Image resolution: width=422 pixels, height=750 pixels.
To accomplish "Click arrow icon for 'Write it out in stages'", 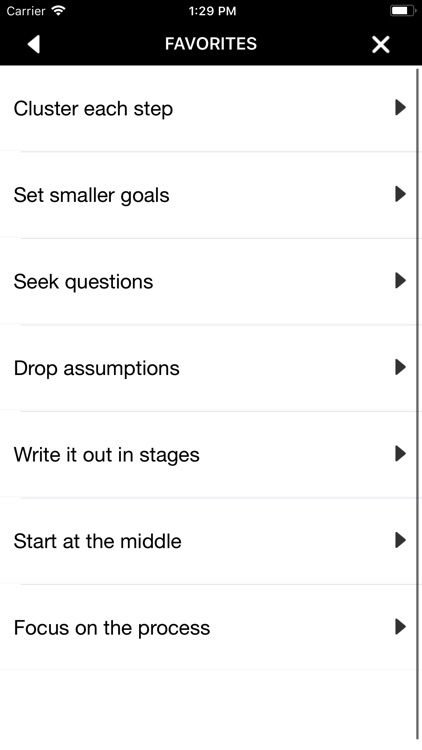I will tap(400, 453).
